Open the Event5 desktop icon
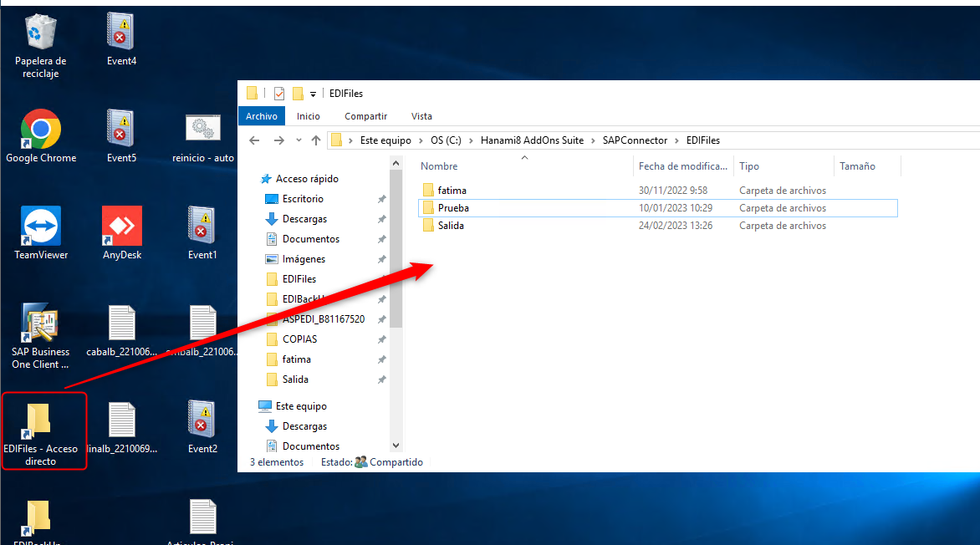 [x=121, y=136]
